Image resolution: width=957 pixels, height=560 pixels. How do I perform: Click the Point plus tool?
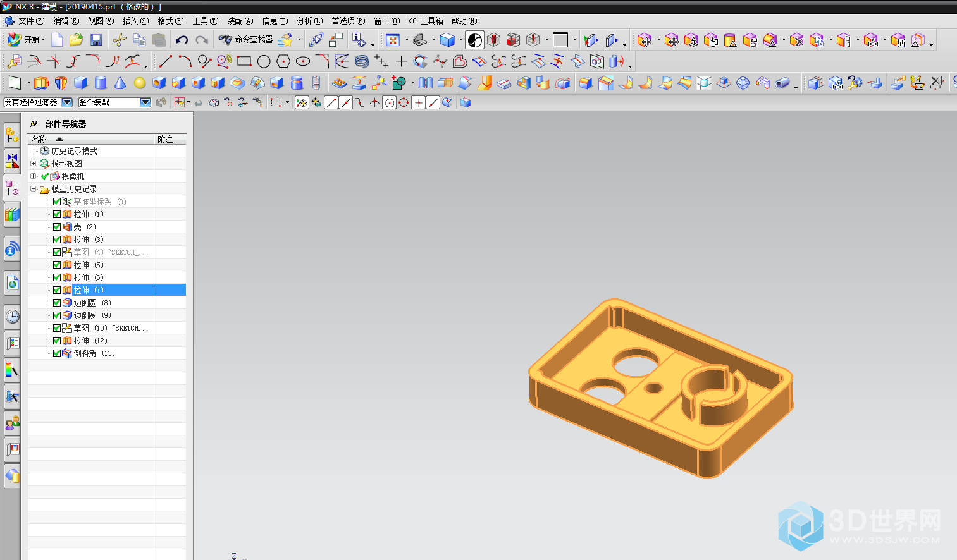click(x=401, y=61)
